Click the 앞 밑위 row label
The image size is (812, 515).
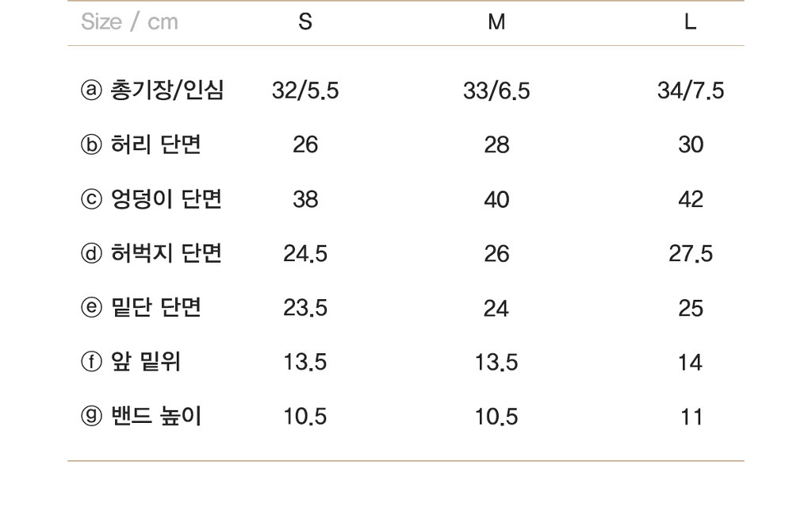(x=146, y=362)
